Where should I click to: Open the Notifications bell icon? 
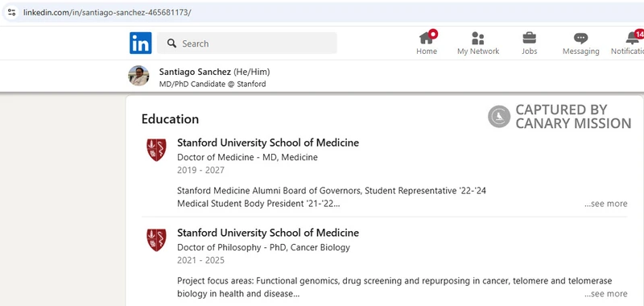(632, 38)
